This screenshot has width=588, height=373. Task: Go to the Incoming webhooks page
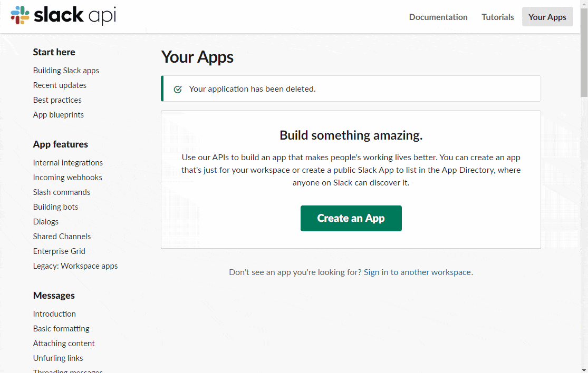[x=68, y=178]
